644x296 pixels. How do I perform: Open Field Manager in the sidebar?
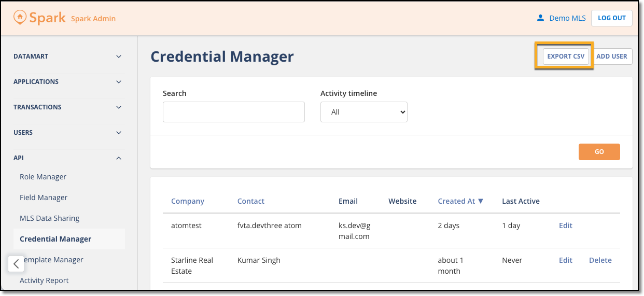44,198
